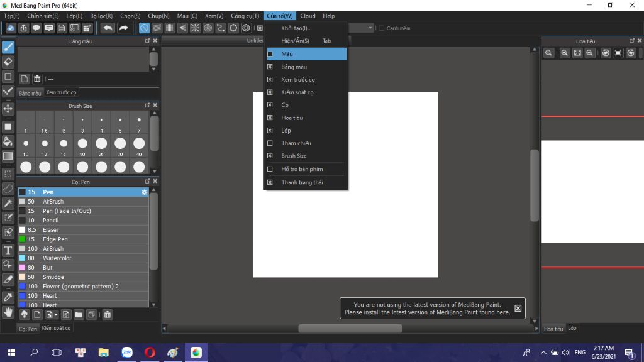Select the Eraser tool in left toolbar
Screen dimensions: 644x362
[x=8, y=62]
